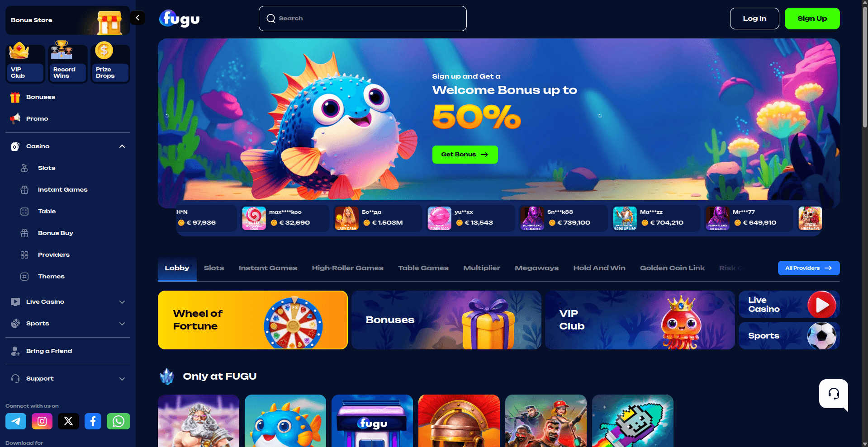Open the X social icon
Image resolution: width=868 pixels, height=447 pixels.
tap(68, 421)
